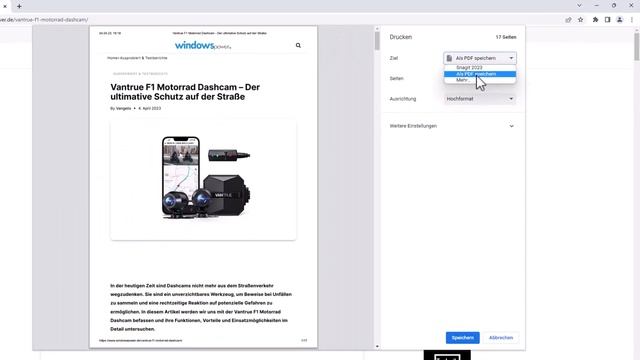
Task: Click the article headline Vantrue F1 Motorrad Dashcam
Action: click(185, 92)
